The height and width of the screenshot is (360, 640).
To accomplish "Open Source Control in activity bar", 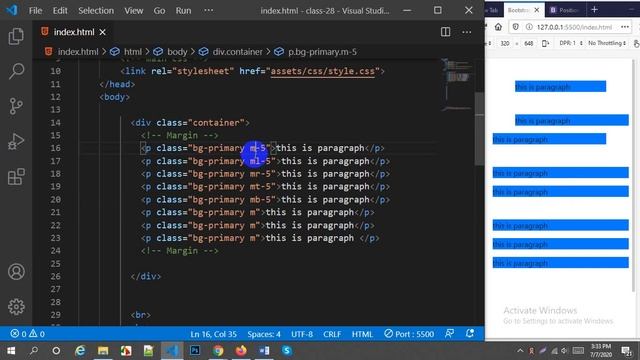I will click(x=16, y=106).
